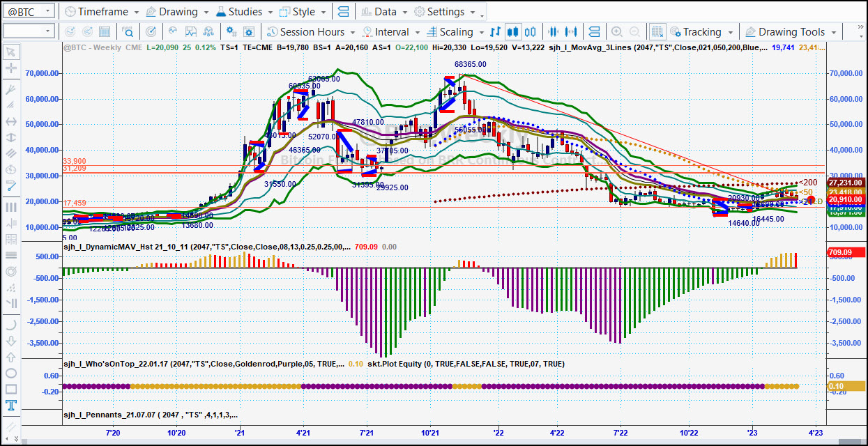Open the chart properties gear-window icon
The image size is (868, 446).
[x=250, y=31]
